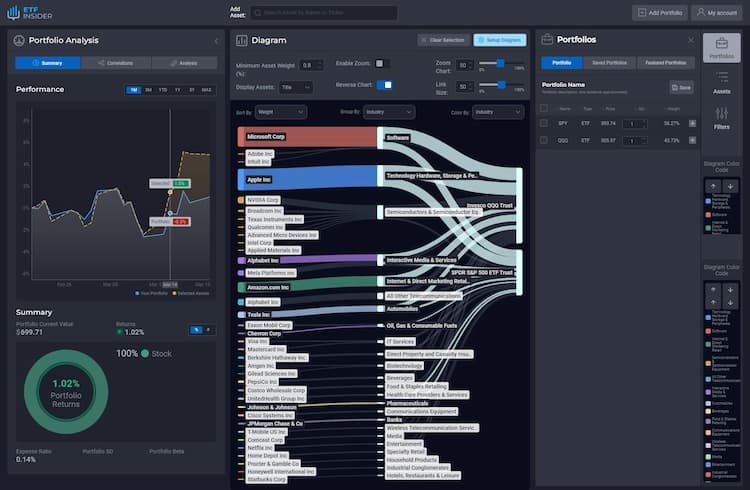750x490 pixels.
Task: Select the 1Y performance range
Action: (x=177, y=90)
